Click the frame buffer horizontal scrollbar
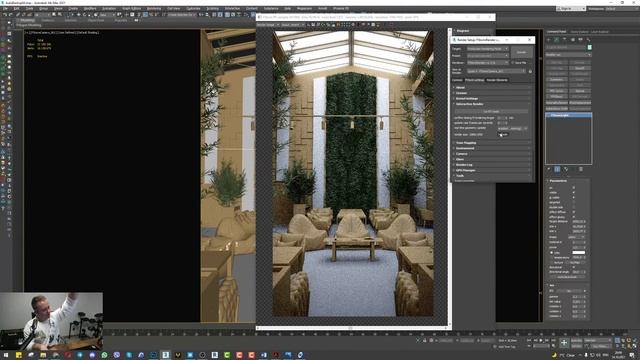Screen dimensions: 640x360 coord(352,328)
